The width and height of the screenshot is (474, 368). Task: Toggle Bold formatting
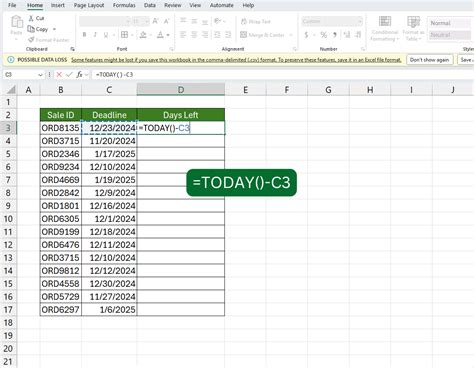(84, 35)
